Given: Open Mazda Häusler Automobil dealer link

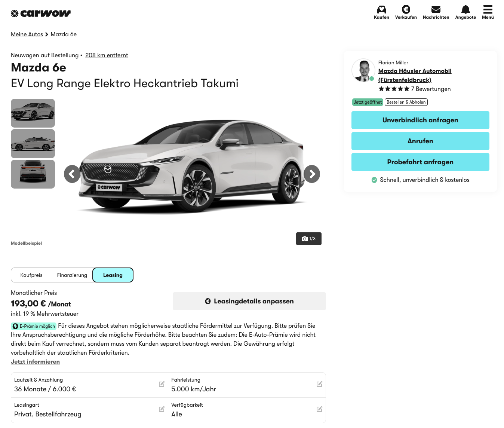Looking at the screenshot, I should click(x=415, y=71).
